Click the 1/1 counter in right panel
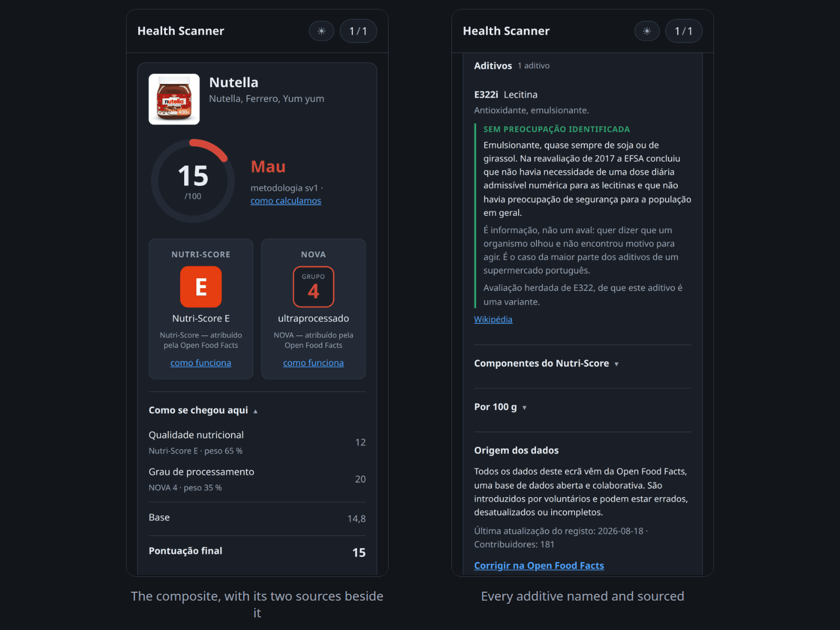This screenshot has width=840, height=630. (684, 31)
